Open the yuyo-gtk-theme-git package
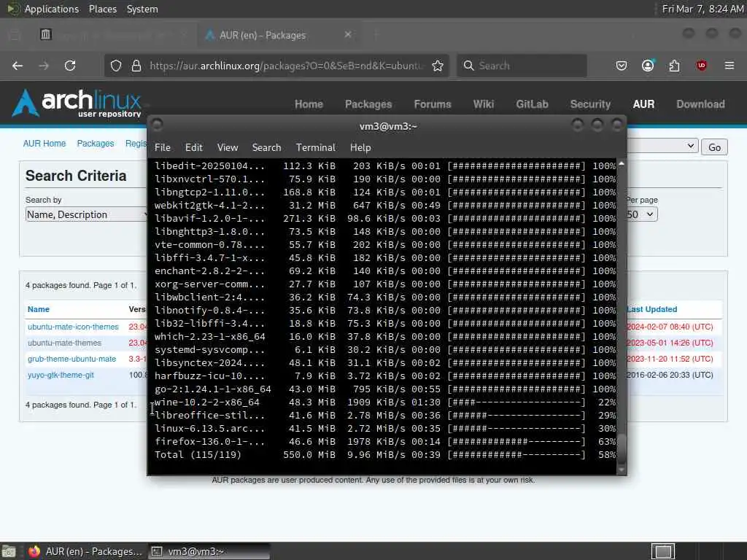 coord(61,376)
